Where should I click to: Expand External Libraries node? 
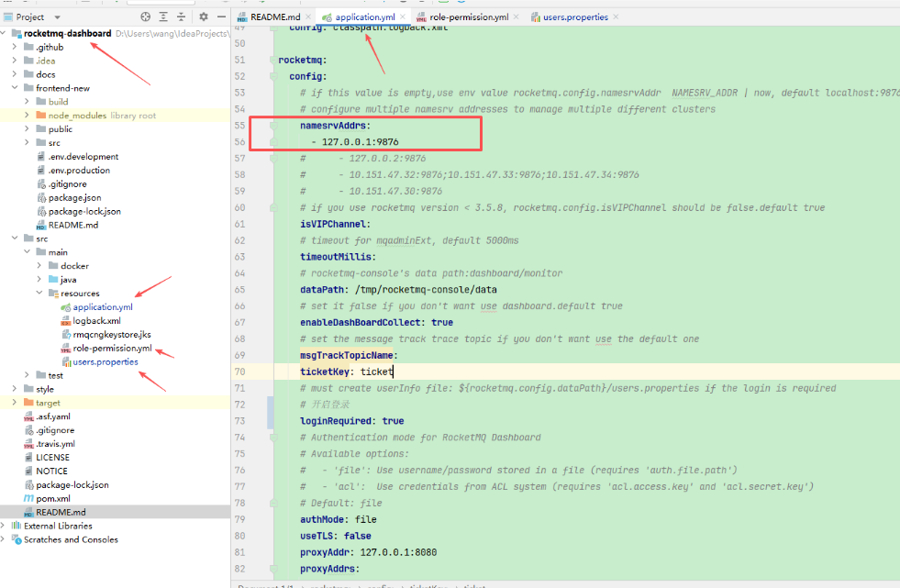click(x=3, y=526)
